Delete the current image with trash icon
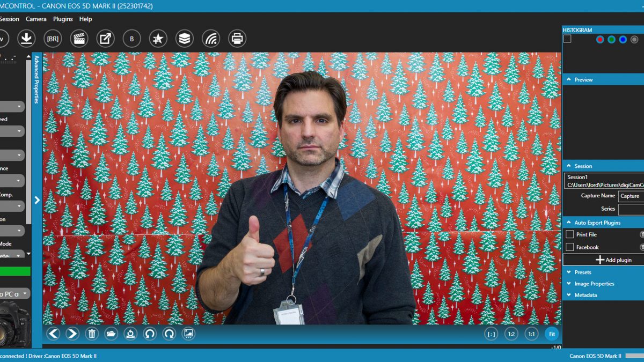This screenshot has height=362, width=644. (92, 334)
